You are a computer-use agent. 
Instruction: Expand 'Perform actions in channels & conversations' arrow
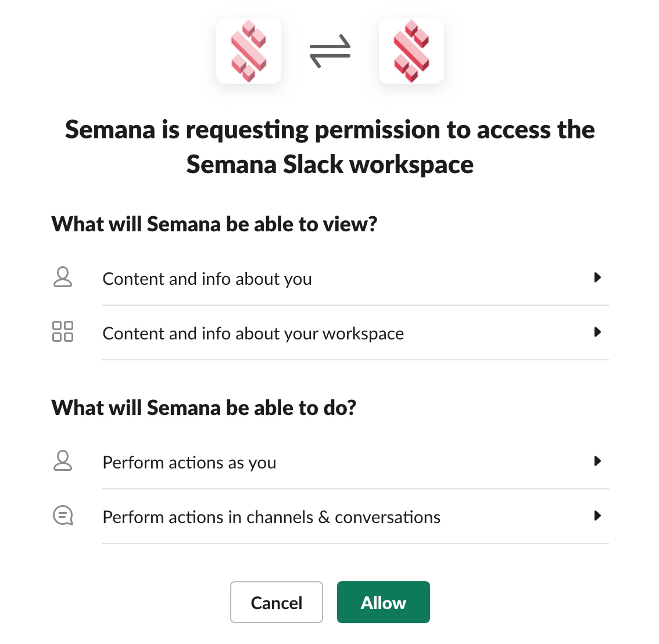click(597, 516)
